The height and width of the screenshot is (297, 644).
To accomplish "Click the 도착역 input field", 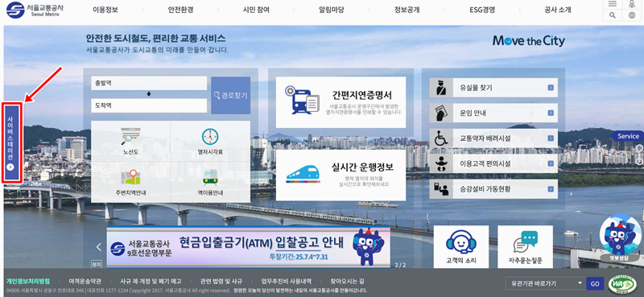I will [149, 105].
